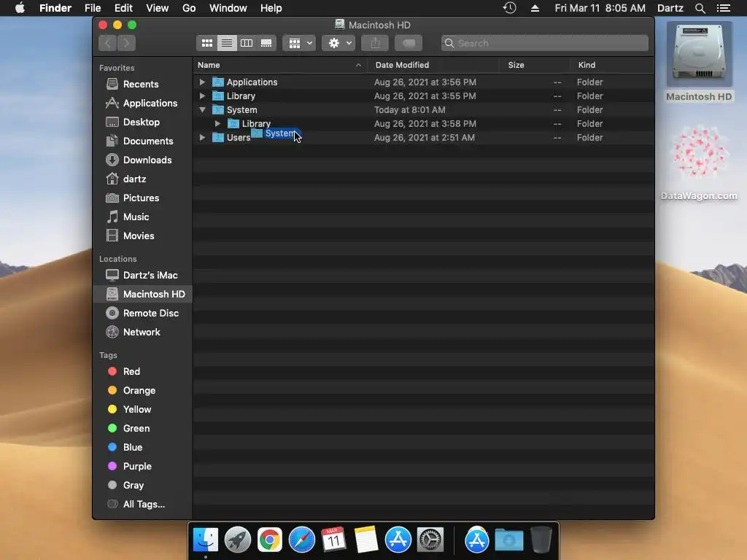This screenshot has height=560, width=747.
Task: Expand the top-level Library folder triangle
Action: point(202,96)
